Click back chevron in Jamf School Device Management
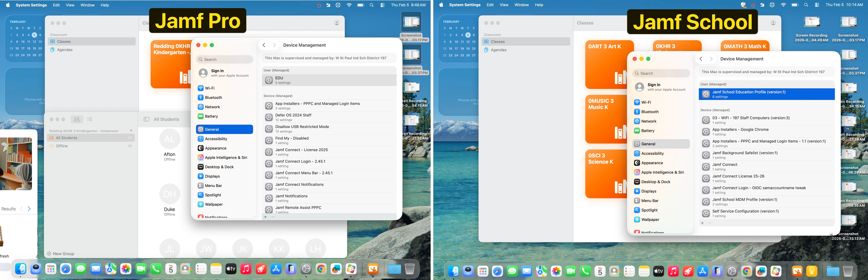This screenshot has height=280, width=868. coord(701,59)
